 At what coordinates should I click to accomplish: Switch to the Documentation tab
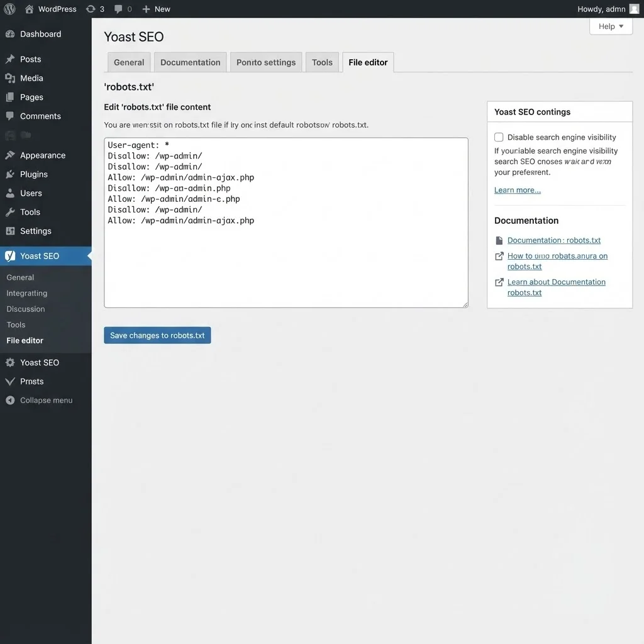tap(190, 62)
